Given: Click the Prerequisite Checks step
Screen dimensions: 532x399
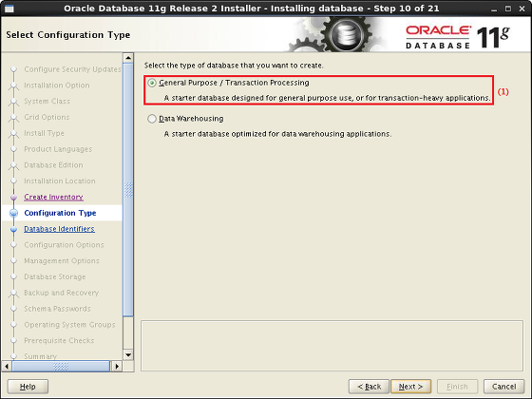Looking at the screenshot, I should [x=59, y=341].
